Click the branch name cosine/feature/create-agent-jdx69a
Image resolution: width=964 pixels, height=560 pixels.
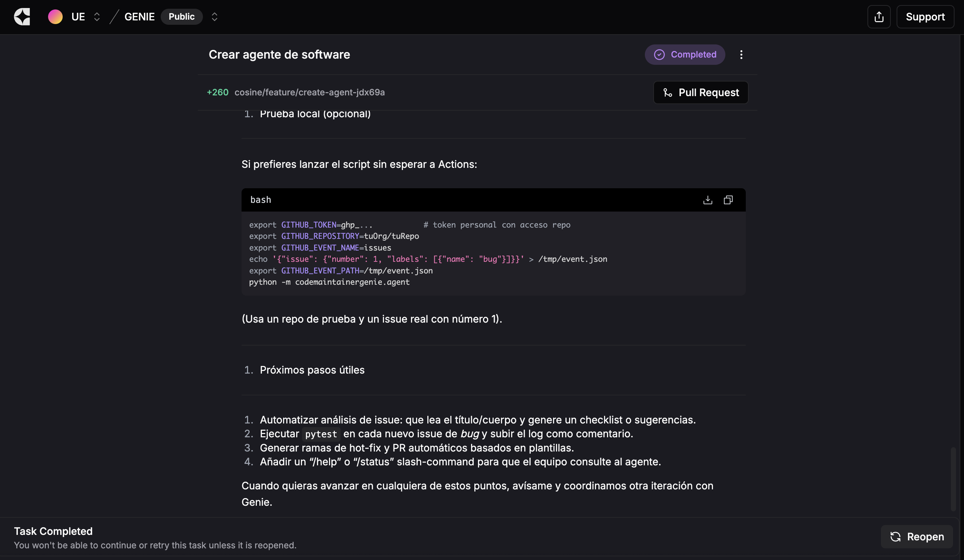tap(309, 92)
